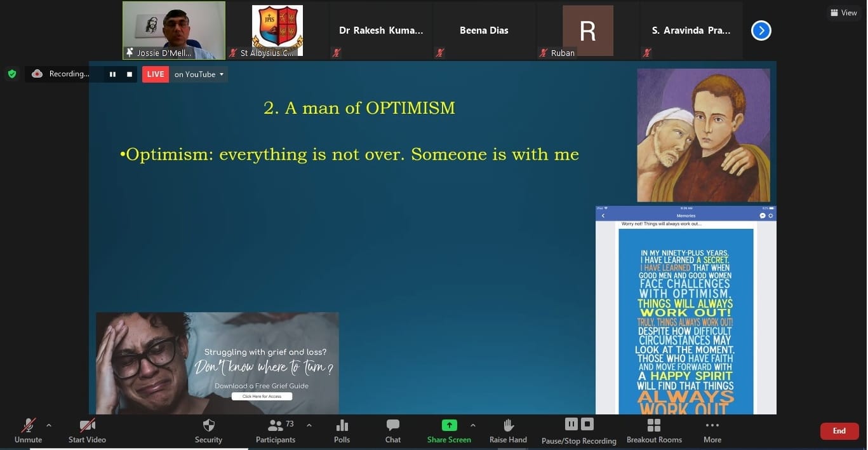Click the 'Memories' title in the phone screenshot
Screen dimensions: 868x450
(686, 216)
